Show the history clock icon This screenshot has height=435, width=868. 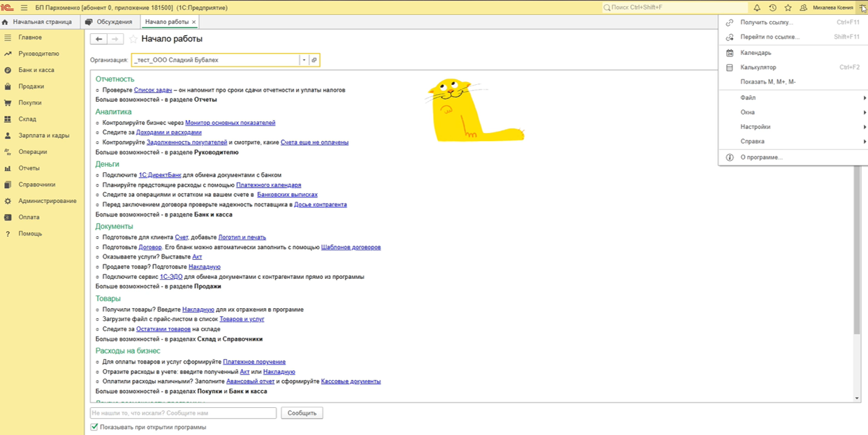point(772,7)
